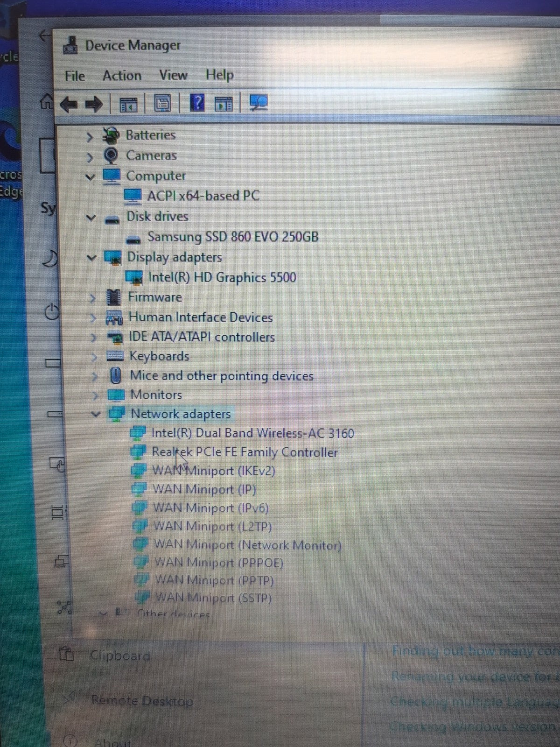The image size is (560, 747).
Task: Select Realtek PCIe FE Family Controller
Action: point(245,452)
